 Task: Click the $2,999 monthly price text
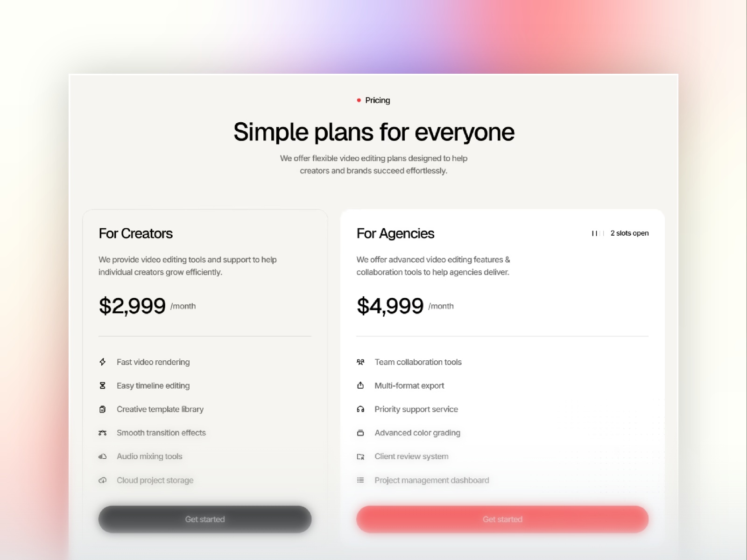point(132,306)
